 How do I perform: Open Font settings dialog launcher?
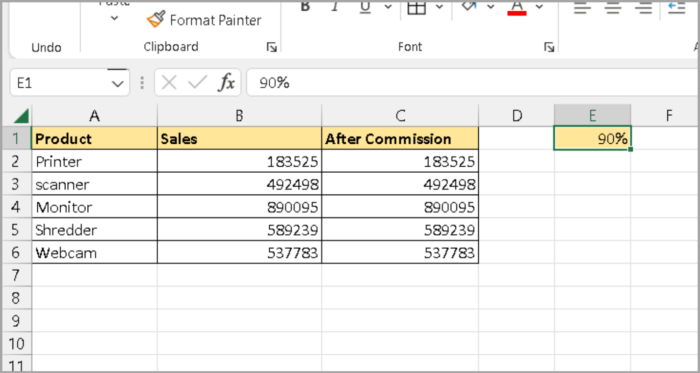(x=549, y=47)
